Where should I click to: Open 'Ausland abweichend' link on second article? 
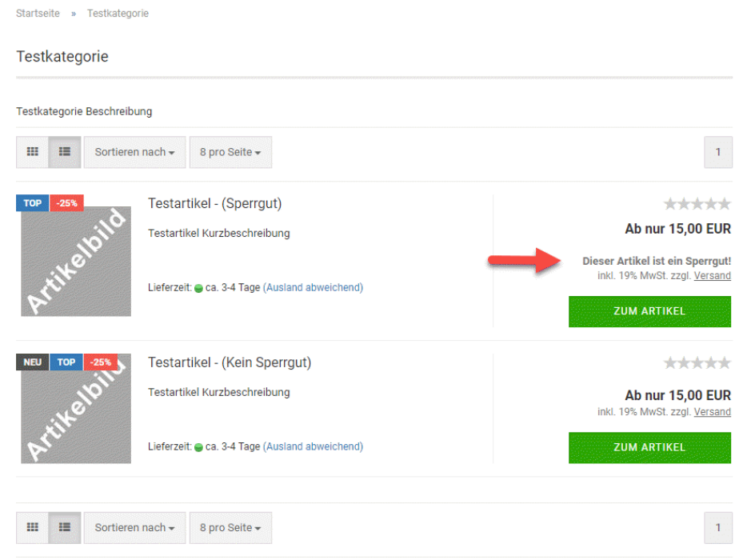(x=313, y=446)
